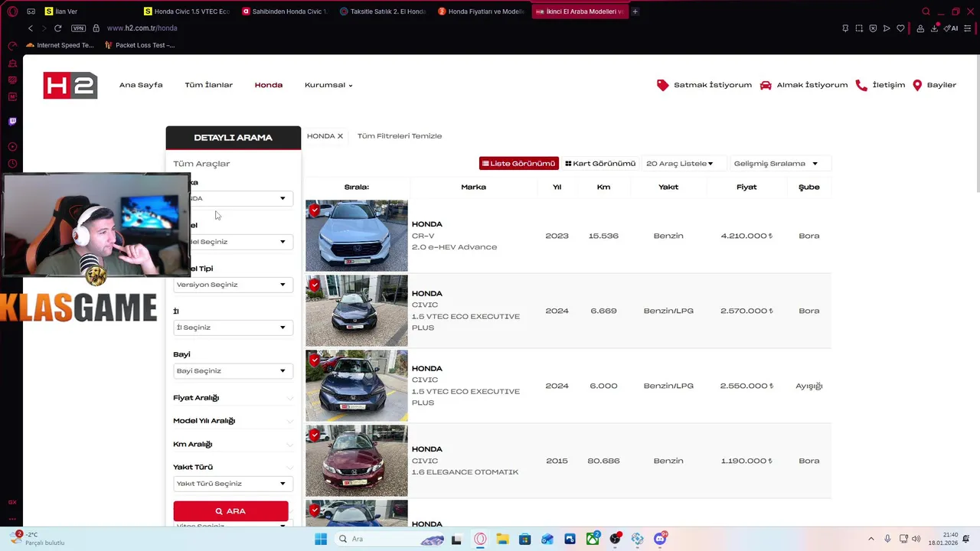Viewport: 980px width, 551px height.
Task: Open the Versiyon Seçiniz dropdown
Action: pyautogui.click(x=233, y=285)
